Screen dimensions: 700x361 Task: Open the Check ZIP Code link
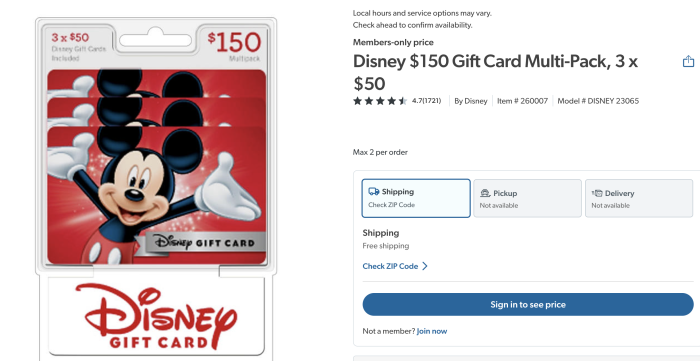tap(390, 266)
